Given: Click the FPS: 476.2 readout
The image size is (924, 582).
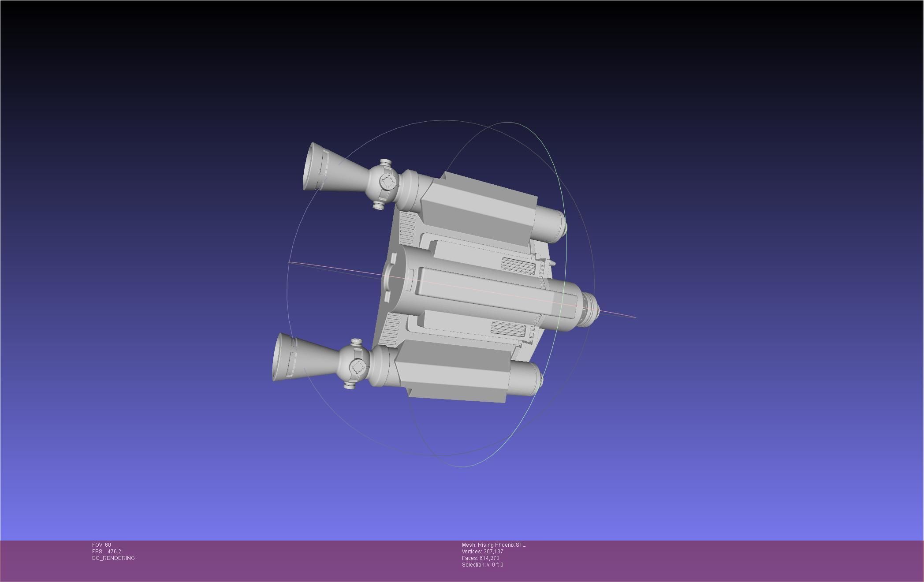Looking at the screenshot, I should tap(107, 552).
